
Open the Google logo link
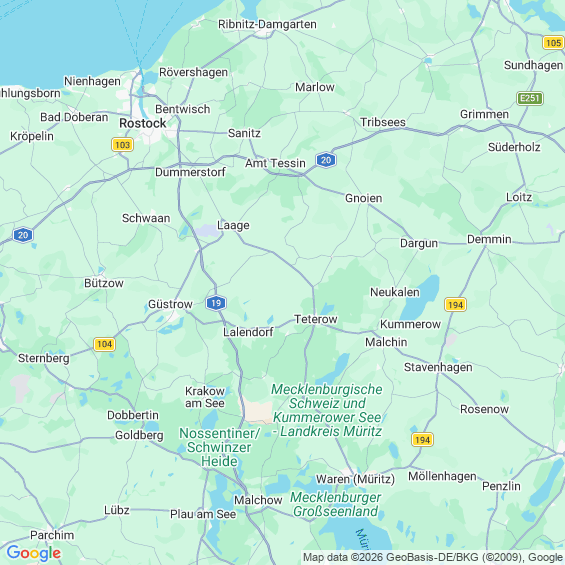point(34,553)
